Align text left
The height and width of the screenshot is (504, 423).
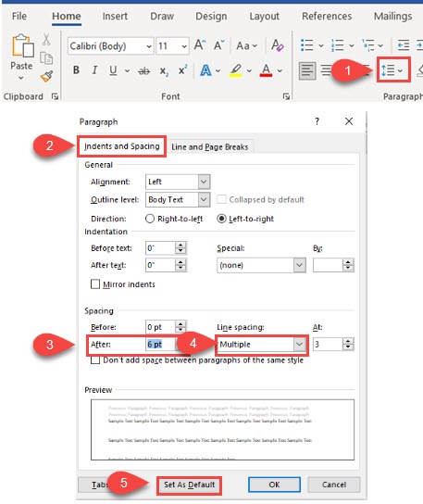[x=307, y=70]
